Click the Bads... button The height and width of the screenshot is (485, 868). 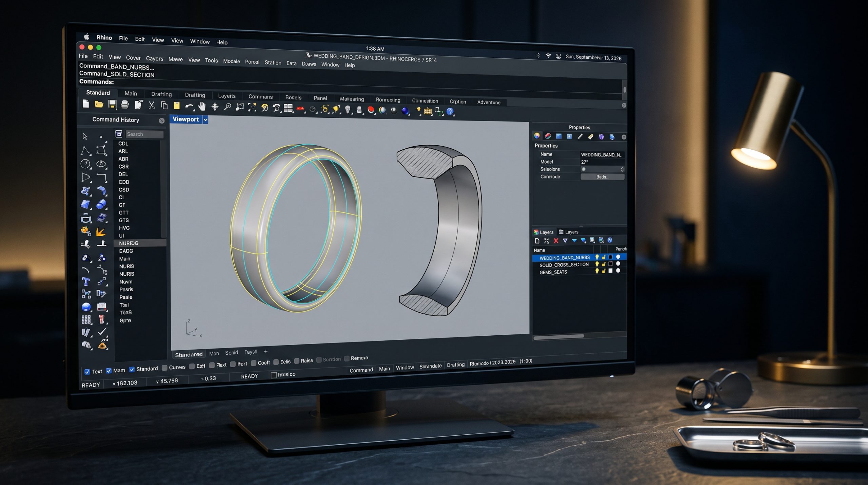click(x=603, y=177)
